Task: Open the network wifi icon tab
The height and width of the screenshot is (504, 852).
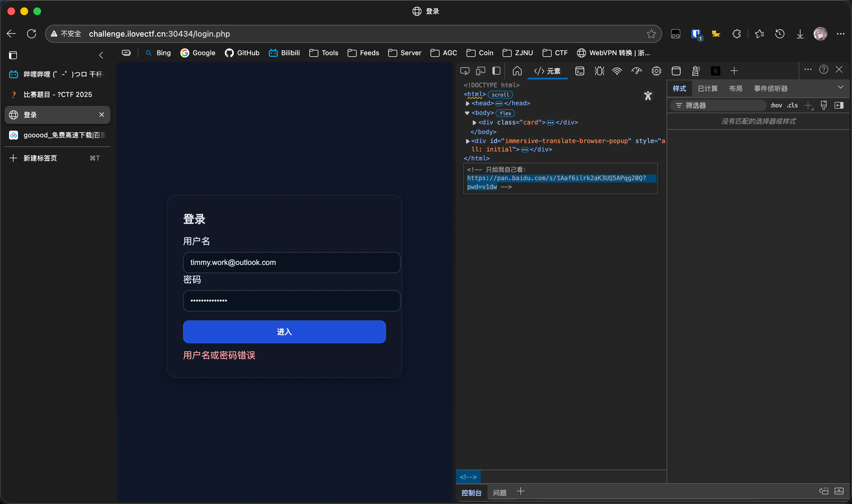Action: (x=617, y=71)
